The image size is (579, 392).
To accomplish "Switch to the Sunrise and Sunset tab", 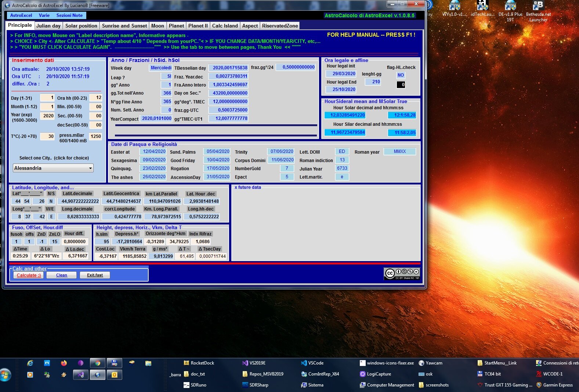I will point(124,26).
